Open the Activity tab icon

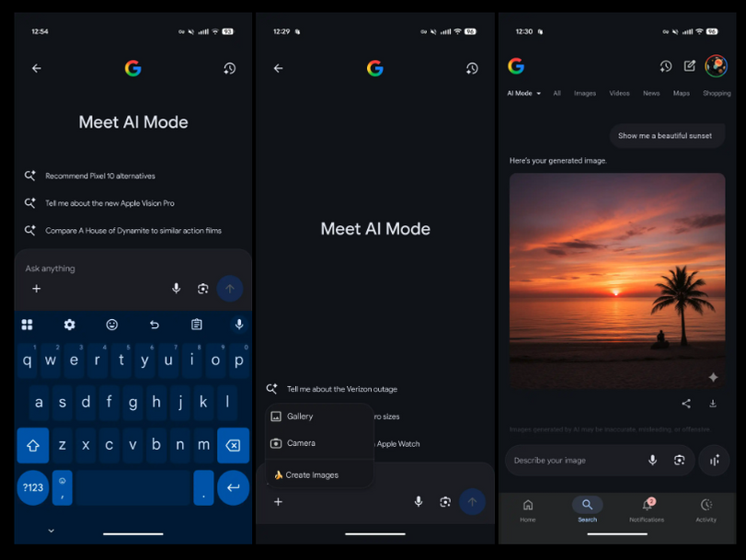(x=706, y=505)
